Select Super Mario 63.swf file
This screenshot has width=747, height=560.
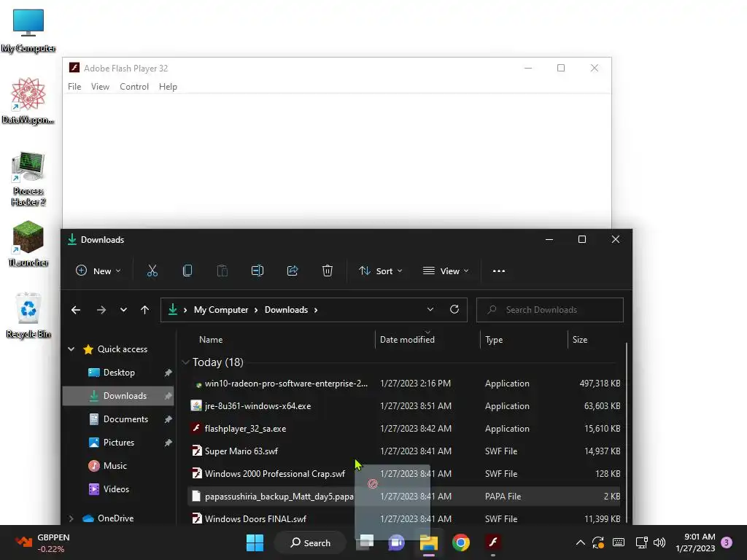tap(406, 451)
